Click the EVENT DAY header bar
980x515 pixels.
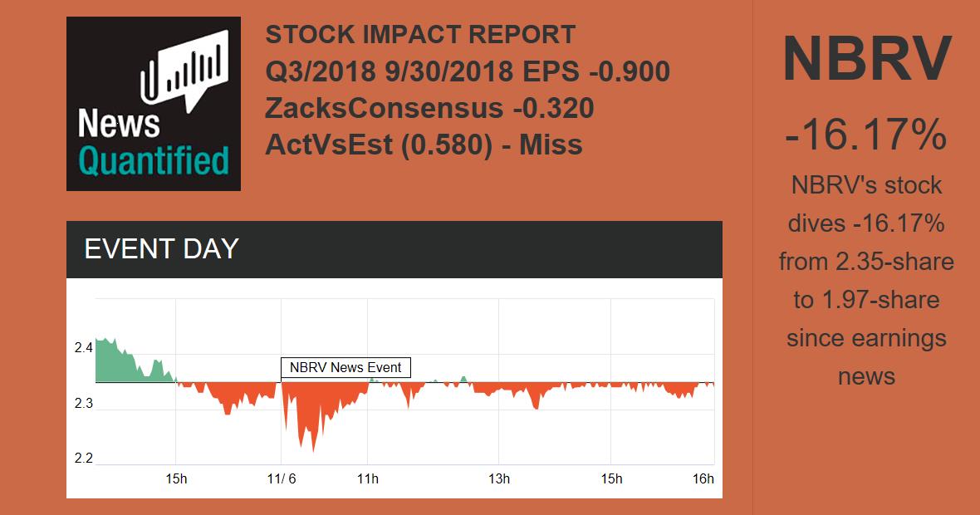394,249
